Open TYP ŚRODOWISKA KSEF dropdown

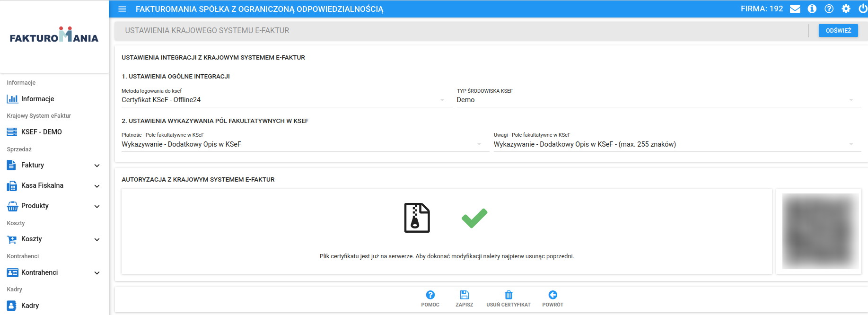658,100
